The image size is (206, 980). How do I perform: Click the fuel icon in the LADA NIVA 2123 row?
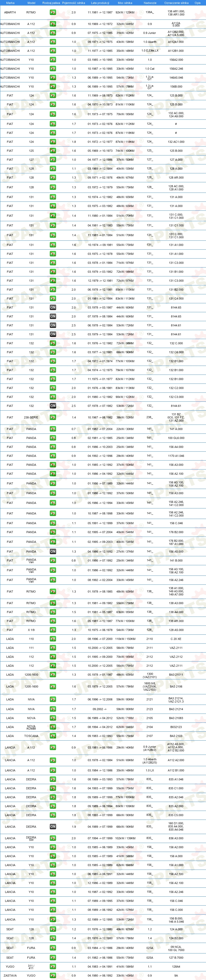coord(52,709)
